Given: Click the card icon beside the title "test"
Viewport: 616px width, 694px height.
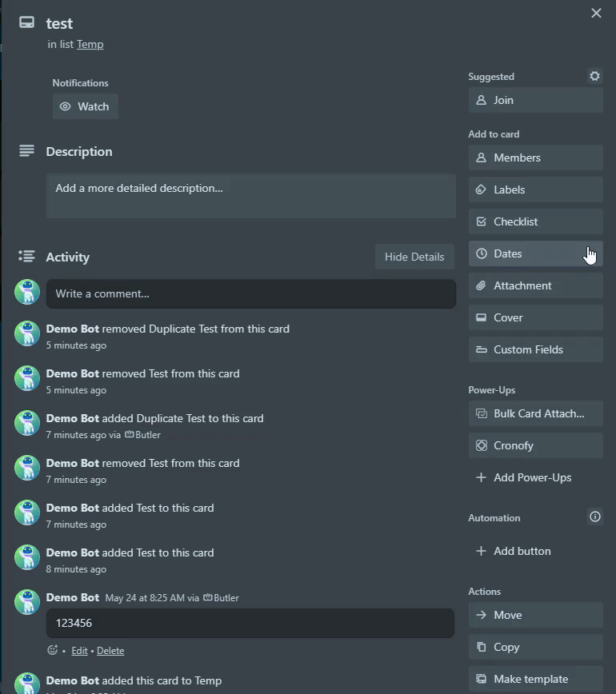Looking at the screenshot, I should pos(26,24).
